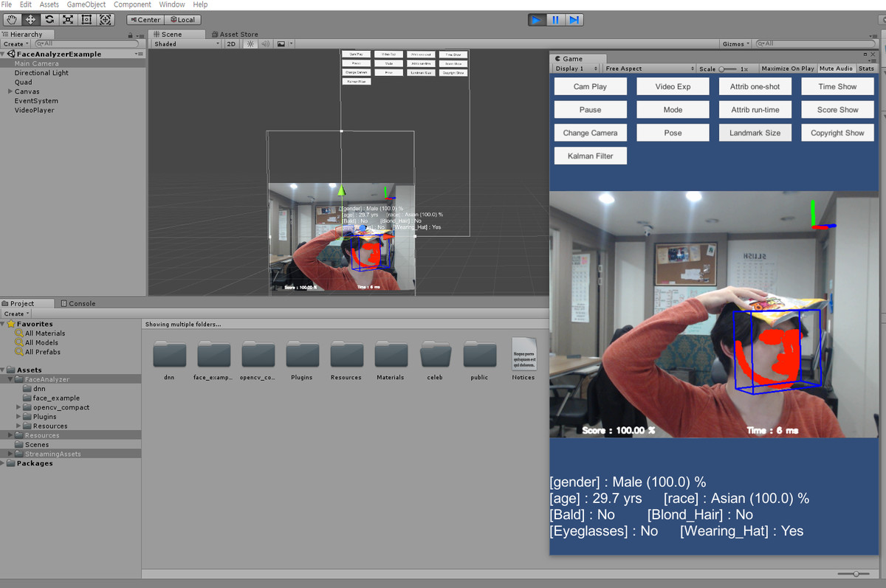Toggle Mute Audio in Game view
This screenshot has width=886, height=588.
(x=836, y=69)
